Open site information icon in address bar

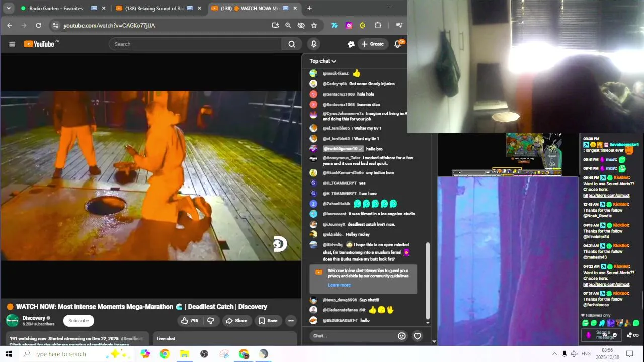(56, 25)
